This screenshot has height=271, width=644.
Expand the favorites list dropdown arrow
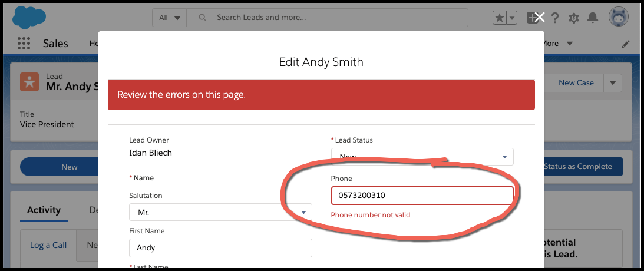pos(512,18)
